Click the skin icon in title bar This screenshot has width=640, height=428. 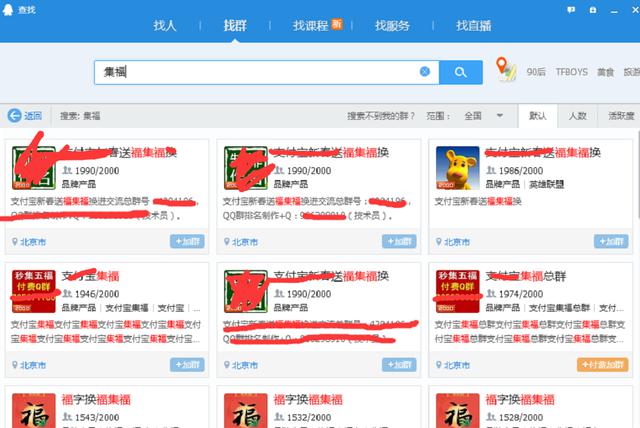[593, 10]
